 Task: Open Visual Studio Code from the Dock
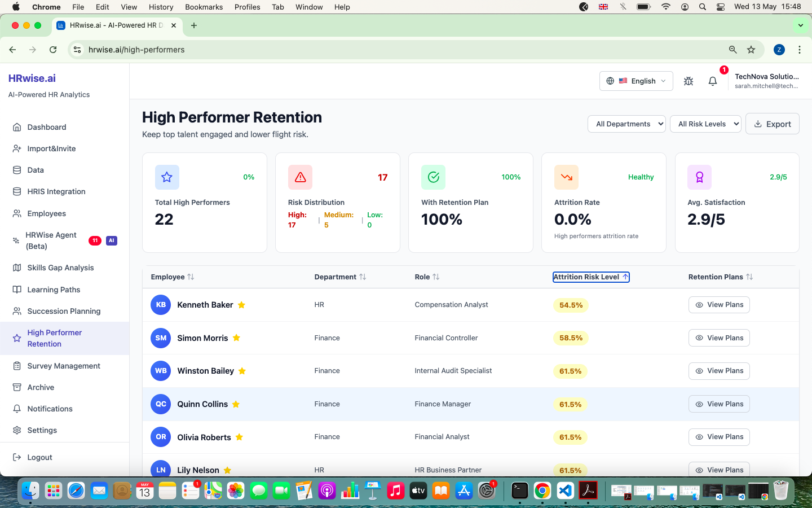pos(565,491)
